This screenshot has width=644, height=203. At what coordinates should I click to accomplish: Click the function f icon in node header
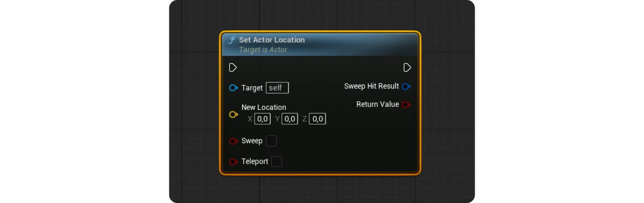tap(232, 40)
